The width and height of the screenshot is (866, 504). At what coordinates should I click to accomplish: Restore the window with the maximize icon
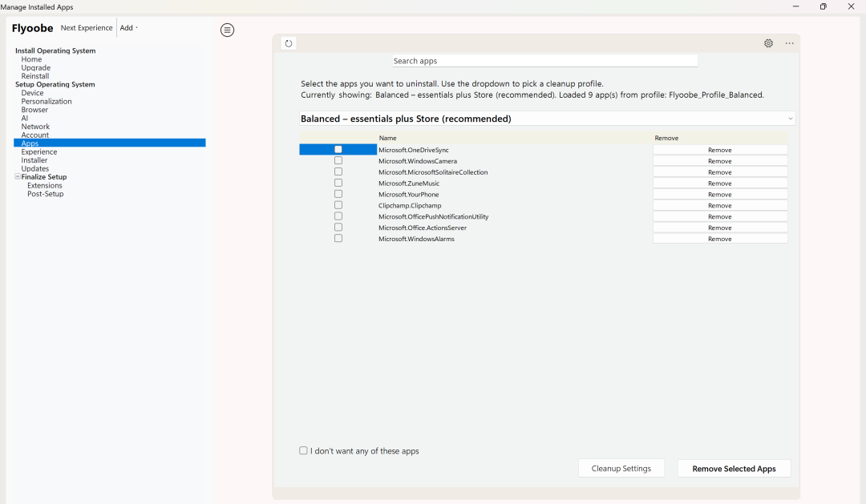pyautogui.click(x=823, y=6)
